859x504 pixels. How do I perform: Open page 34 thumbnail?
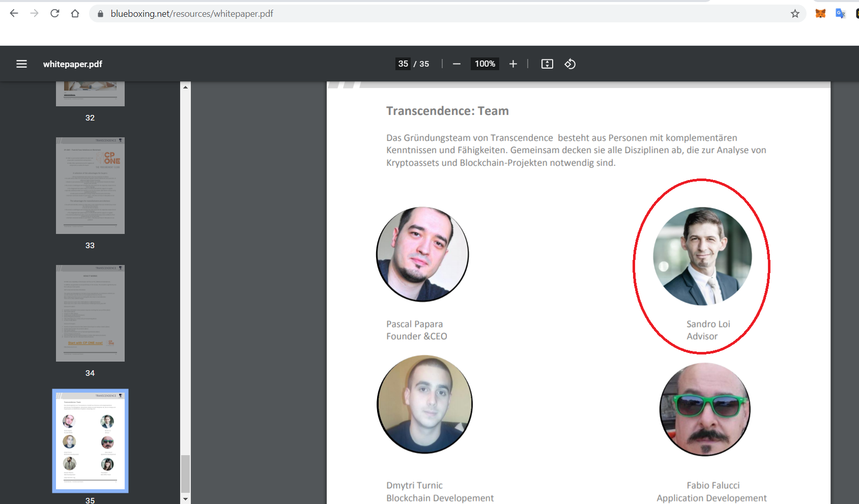point(90,313)
